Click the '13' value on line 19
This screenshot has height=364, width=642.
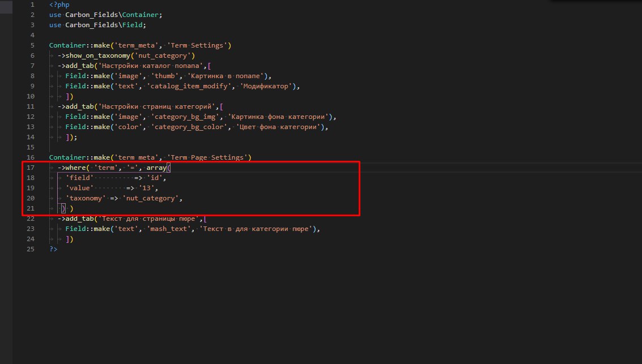pyautogui.click(x=146, y=188)
